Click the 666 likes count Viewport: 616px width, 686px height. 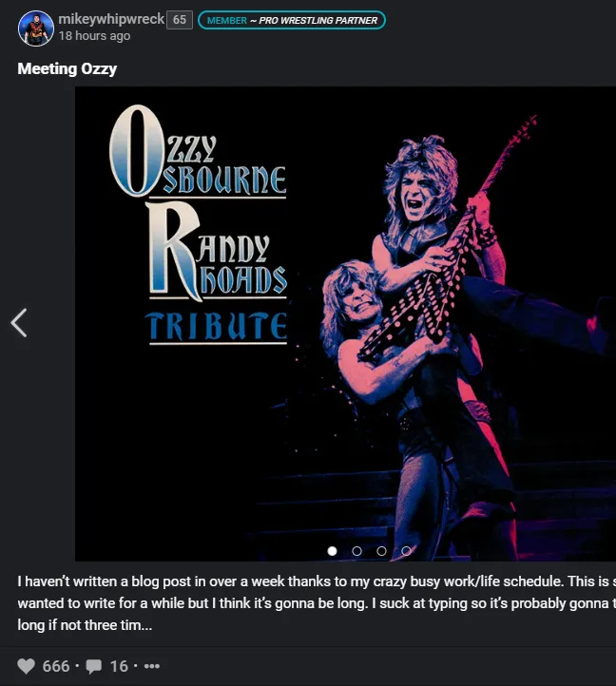click(x=56, y=666)
